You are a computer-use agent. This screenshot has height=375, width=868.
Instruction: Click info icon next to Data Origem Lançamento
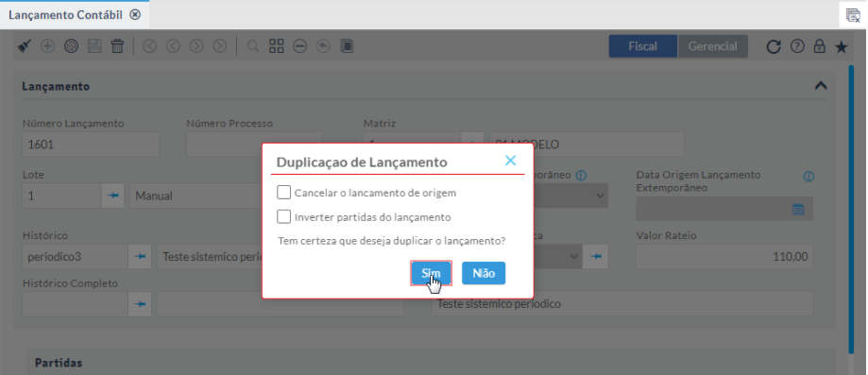[808, 177]
